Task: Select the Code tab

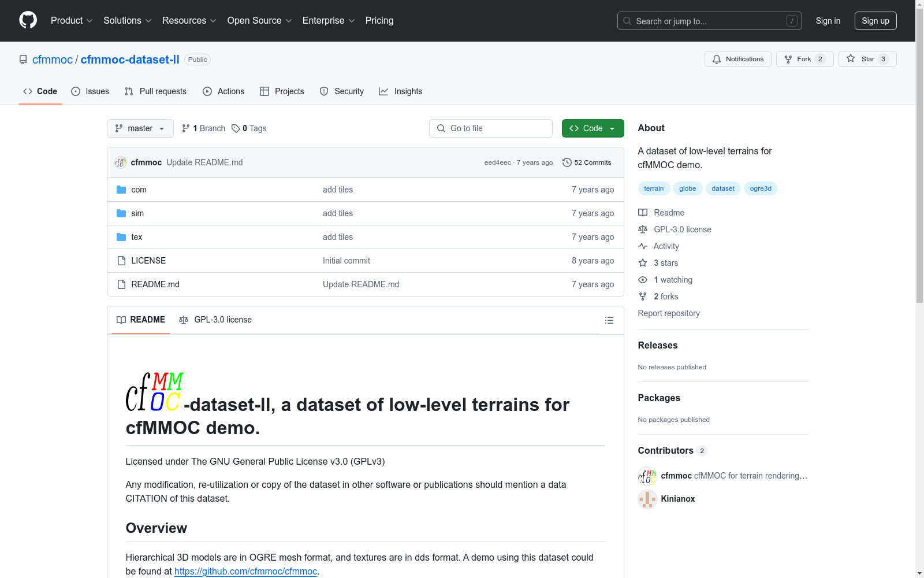Action: [x=40, y=91]
